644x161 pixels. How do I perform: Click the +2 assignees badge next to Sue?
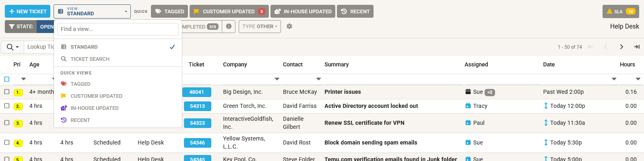[x=490, y=92]
